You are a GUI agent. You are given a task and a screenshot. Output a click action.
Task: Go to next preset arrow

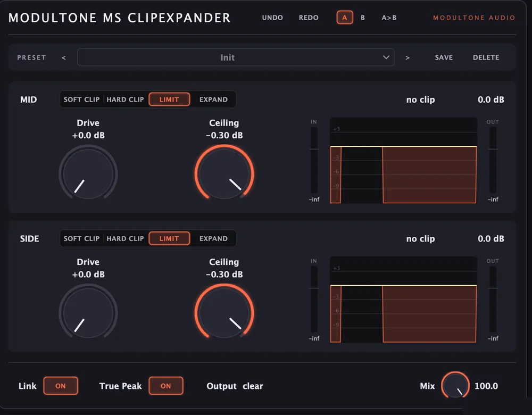[408, 57]
